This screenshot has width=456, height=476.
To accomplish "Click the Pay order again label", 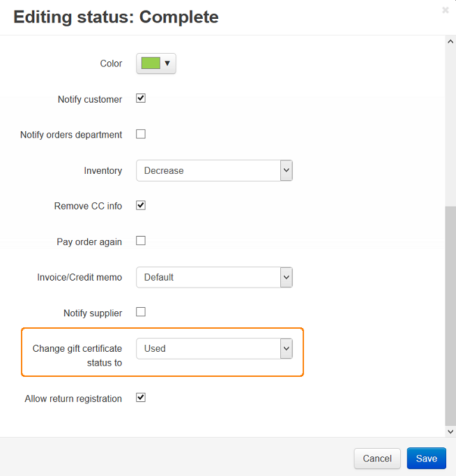I will pyautogui.click(x=89, y=242).
